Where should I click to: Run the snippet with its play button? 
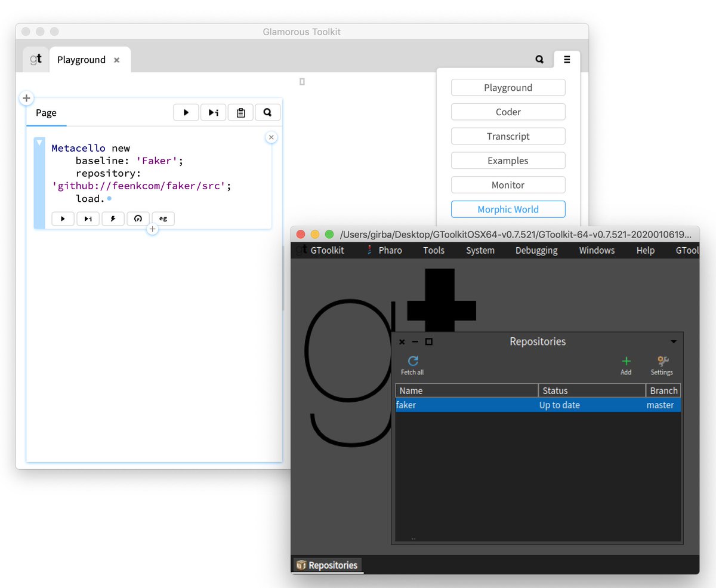click(63, 218)
